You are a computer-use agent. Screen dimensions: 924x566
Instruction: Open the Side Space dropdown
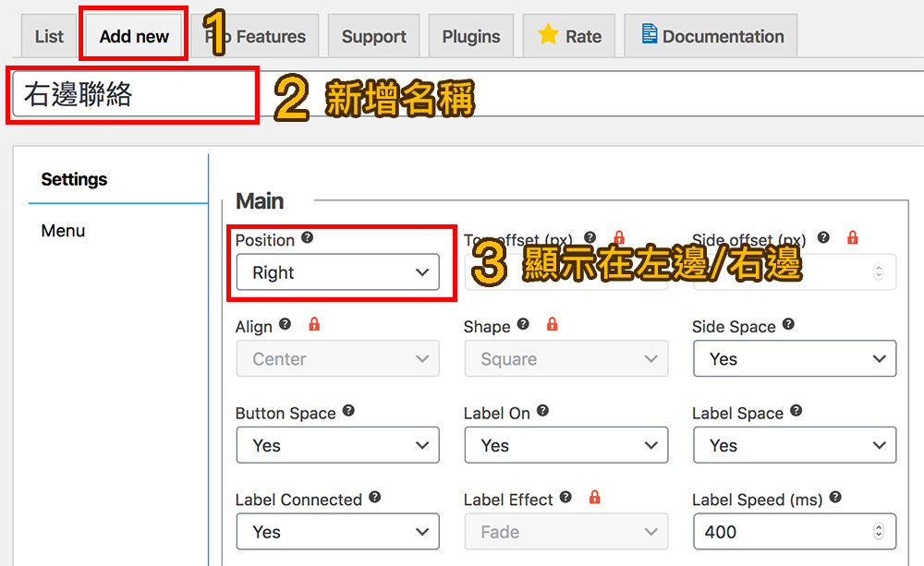click(795, 358)
